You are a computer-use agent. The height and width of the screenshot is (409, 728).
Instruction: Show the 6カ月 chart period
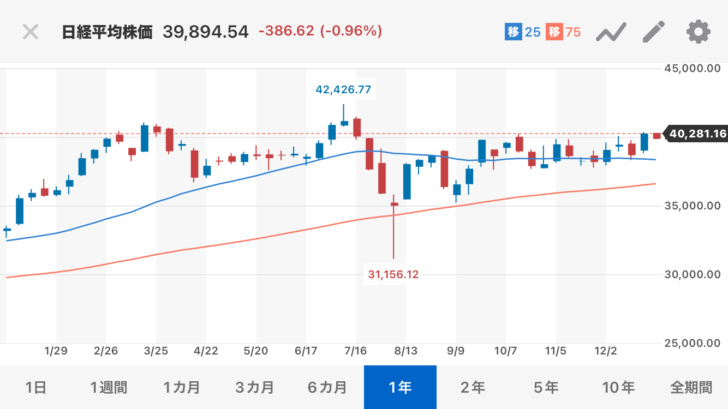(x=327, y=387)
